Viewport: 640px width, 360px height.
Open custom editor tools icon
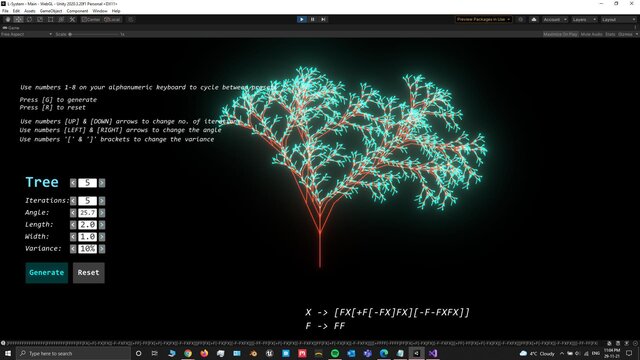click(72, 20)
